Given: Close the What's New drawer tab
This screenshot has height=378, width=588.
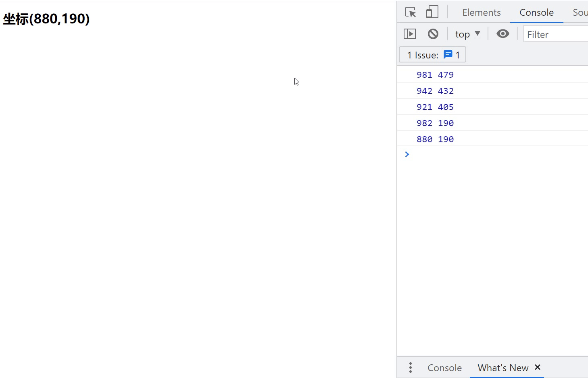Looking at the screenshot, I should click(x=538, y=367).
